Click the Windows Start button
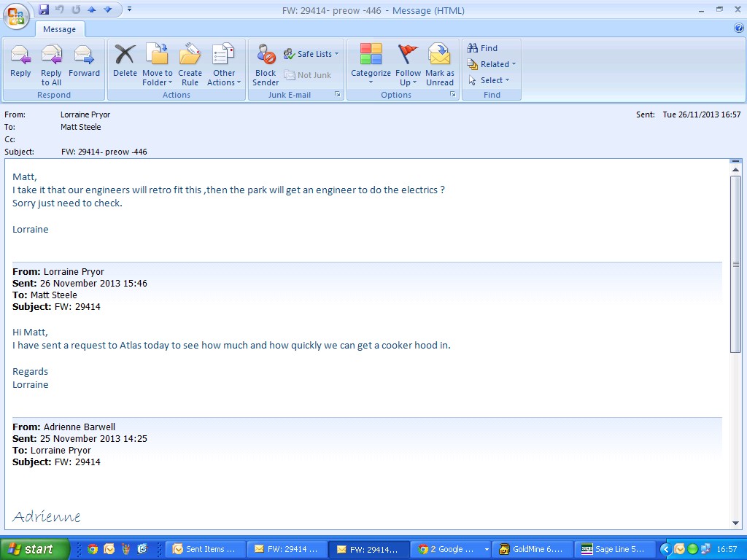 tap(34, 549)
